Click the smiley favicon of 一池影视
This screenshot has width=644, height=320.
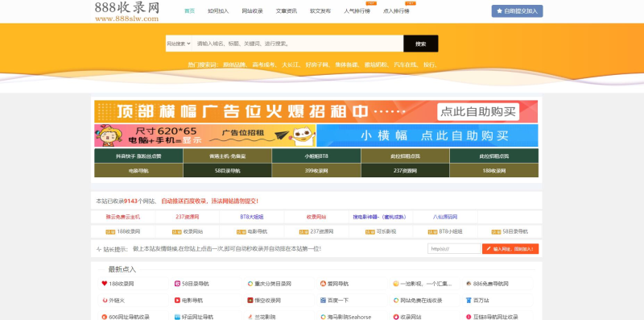396,284
